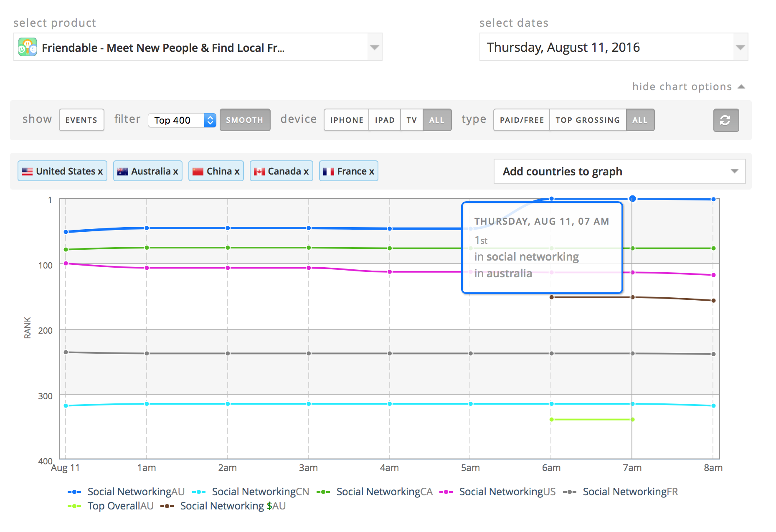Select the ALL device tab
776x532 pixels.
click(x=437, y=120)
